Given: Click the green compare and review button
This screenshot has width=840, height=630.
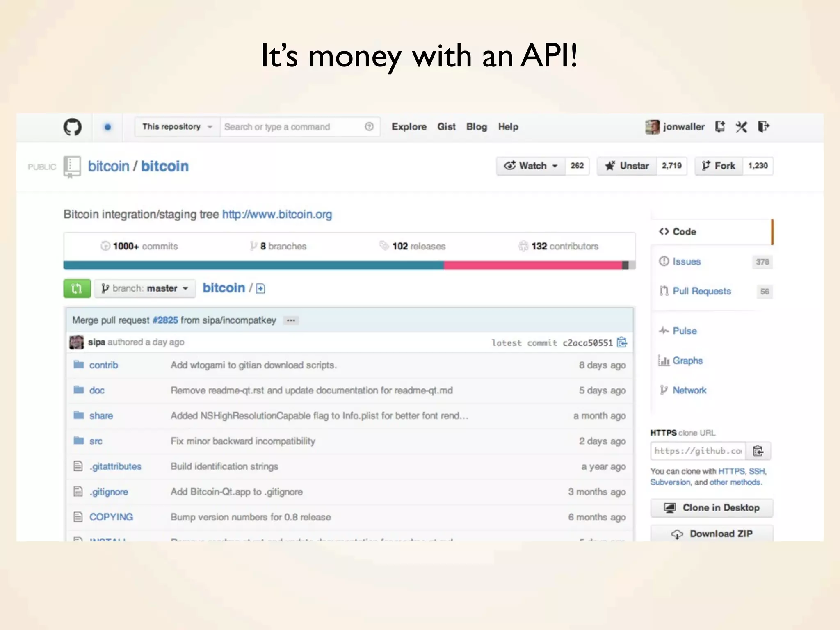Looking at the screenshot, I should [x=77, y=288].
